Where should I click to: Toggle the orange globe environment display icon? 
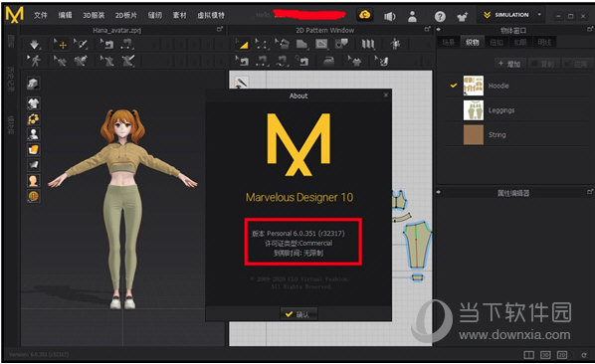pos(34,196)
